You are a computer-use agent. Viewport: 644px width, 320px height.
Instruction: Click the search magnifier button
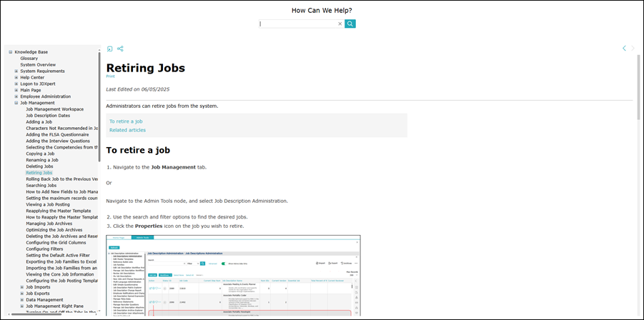click(x=350, y=24)
